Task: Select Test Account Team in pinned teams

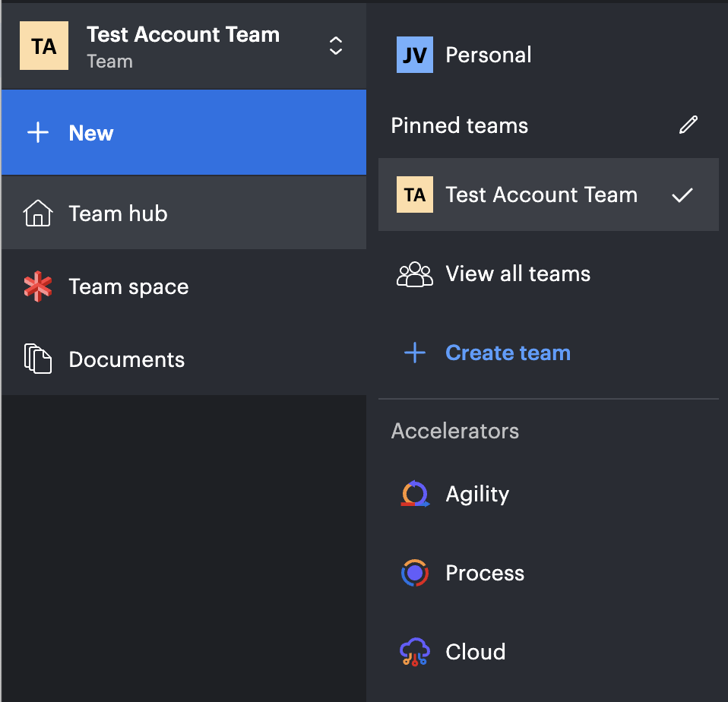Action: pyautogui.click(x=549, y=194)
